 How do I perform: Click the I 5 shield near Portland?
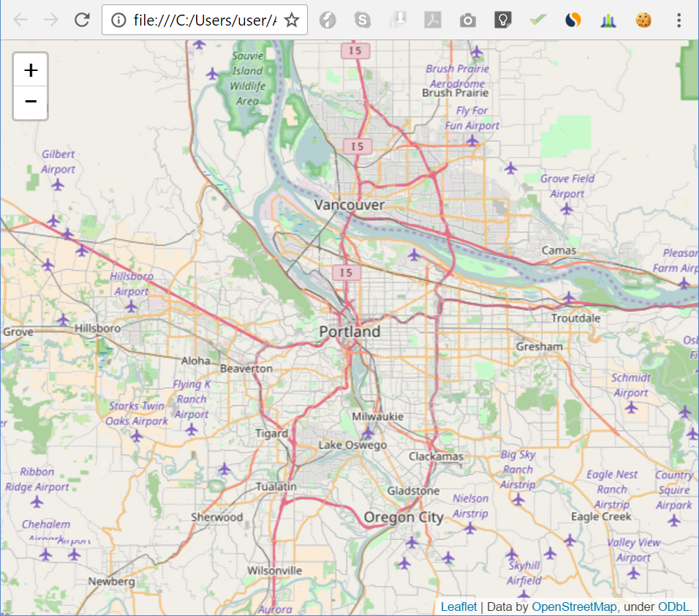347,273
